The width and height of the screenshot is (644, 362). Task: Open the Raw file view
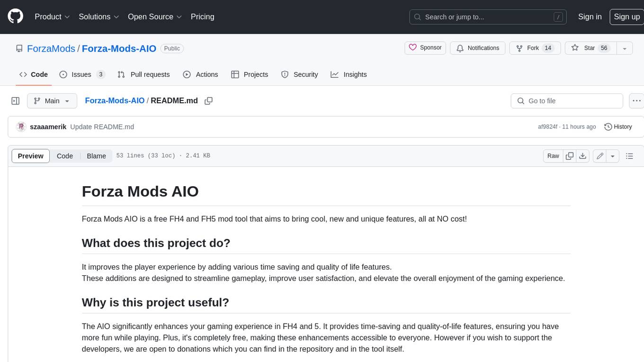tap(553, 156)
